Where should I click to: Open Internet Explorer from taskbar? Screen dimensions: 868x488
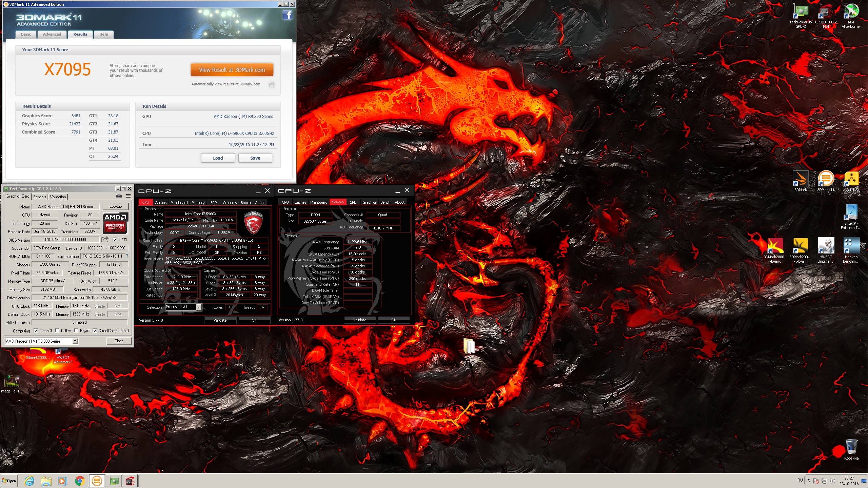pyautogui.click(x=29, y=481)
